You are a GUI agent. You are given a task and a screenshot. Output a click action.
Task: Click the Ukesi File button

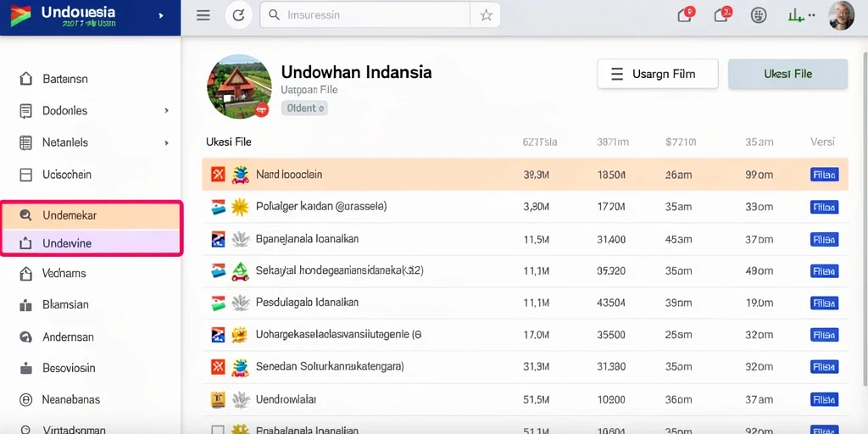tap(787, 75)
